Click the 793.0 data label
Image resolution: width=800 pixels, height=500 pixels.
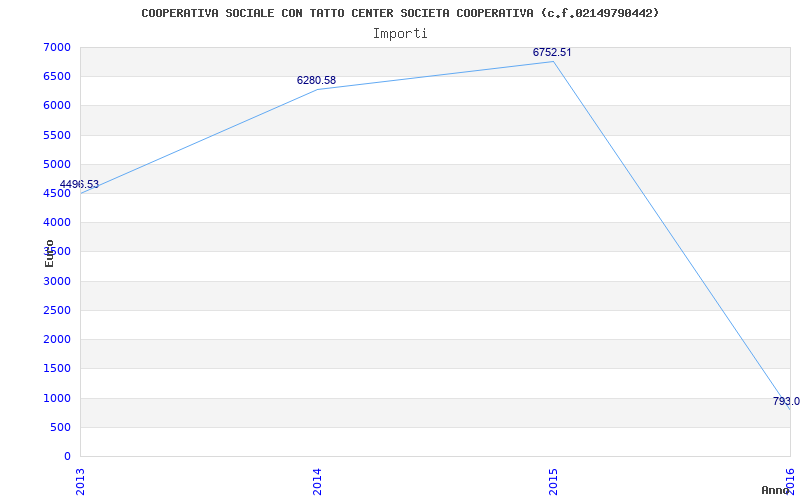point(786,401)
